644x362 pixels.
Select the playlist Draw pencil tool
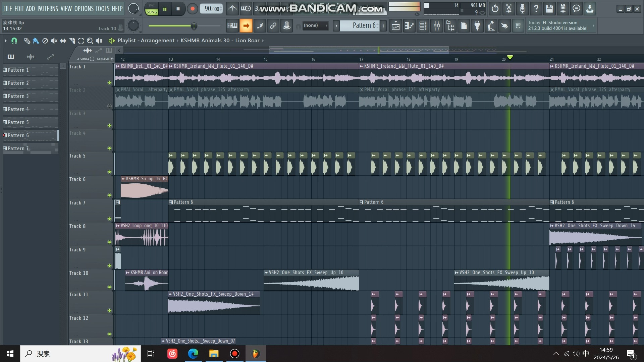(27, 41)
